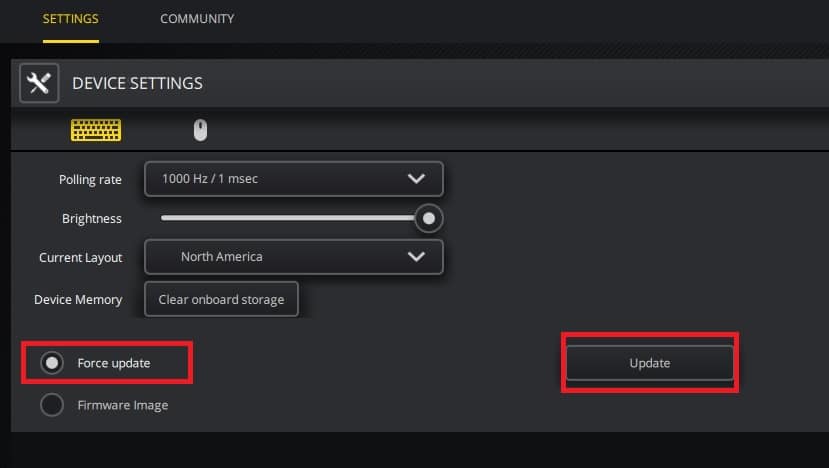Screen dimensions: 829x468
Task: Switch to the Settings tab
Action: coord(70,19)
